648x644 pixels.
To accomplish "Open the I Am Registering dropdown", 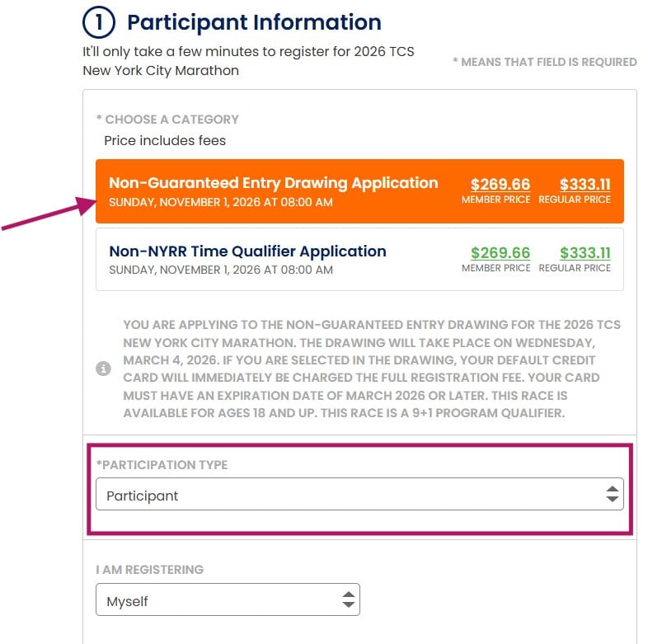I will (228, 600).
